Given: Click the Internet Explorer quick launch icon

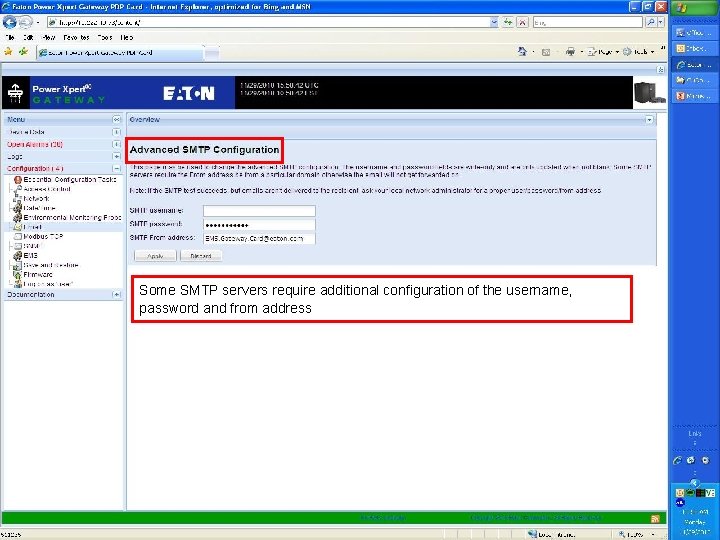Looking at the screenshot, I should coord(677,460).
